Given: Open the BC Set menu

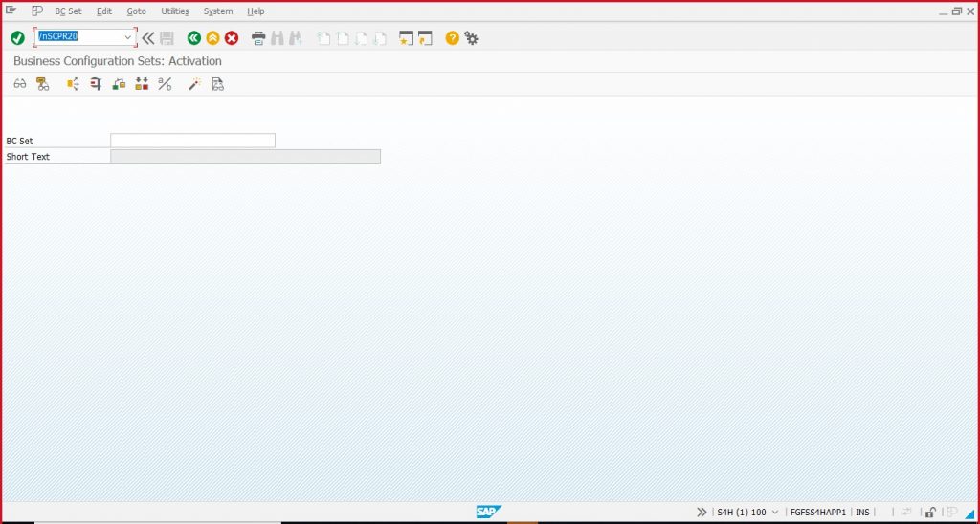Looking at the screenshot, I should (x=68, y=11).
